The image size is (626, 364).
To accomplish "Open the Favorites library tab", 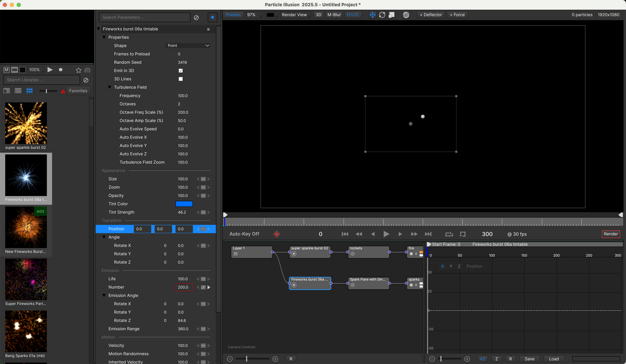I will pos(78,91).
